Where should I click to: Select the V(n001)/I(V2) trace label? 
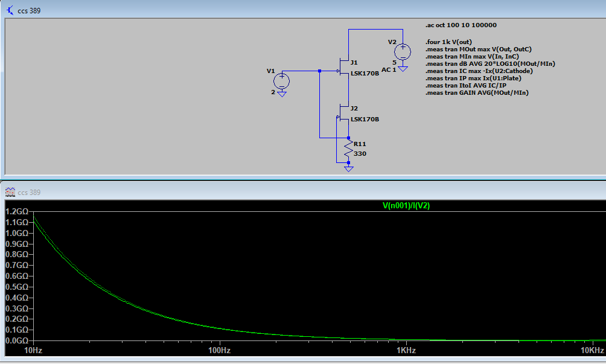pyautogui.click(x=406, y=205)
